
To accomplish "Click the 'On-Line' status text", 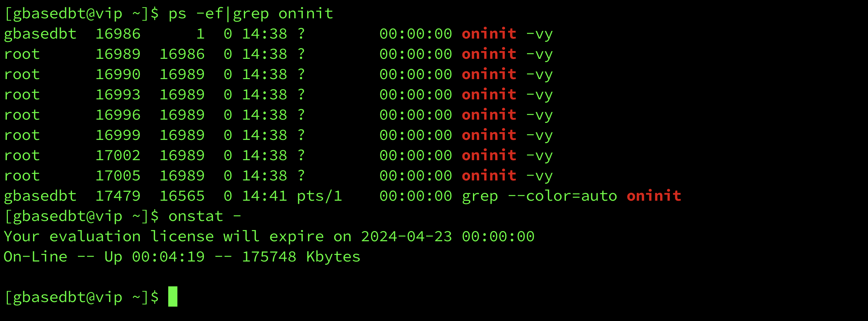I will [35, 257].
